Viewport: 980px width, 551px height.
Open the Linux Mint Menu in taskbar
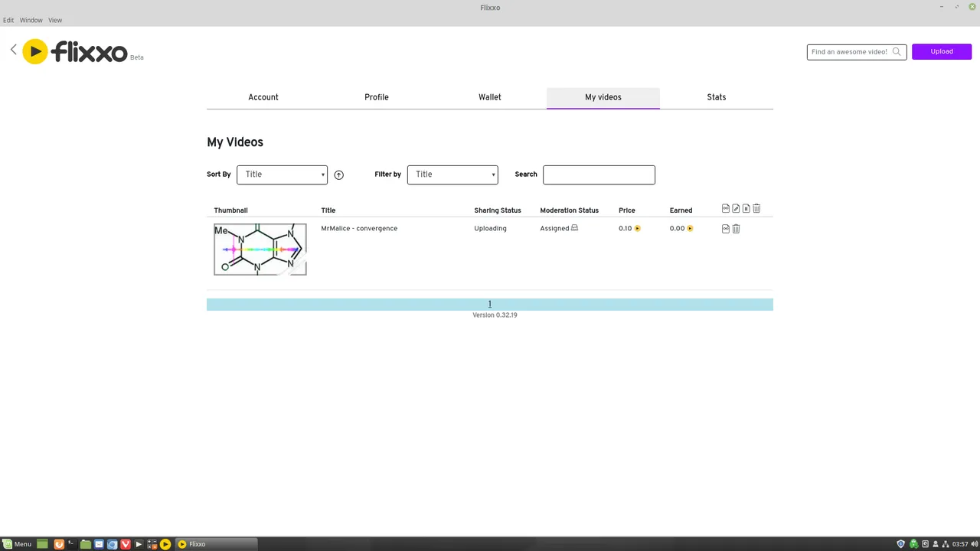[x=17, y=544]
